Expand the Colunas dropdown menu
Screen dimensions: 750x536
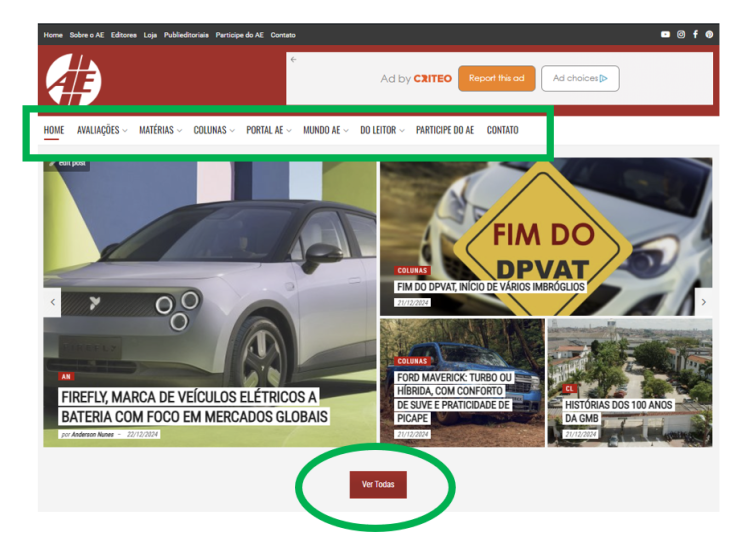point(213,130)
